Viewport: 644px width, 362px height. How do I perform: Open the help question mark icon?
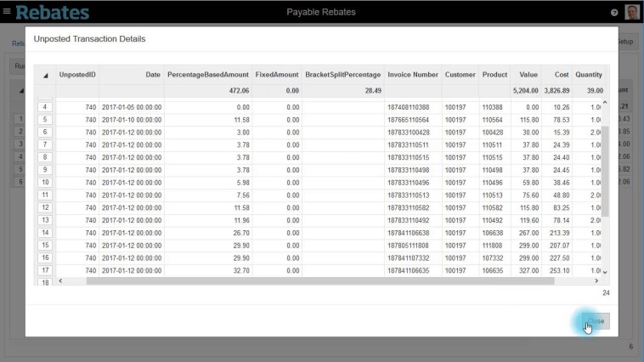click(614, 13)
